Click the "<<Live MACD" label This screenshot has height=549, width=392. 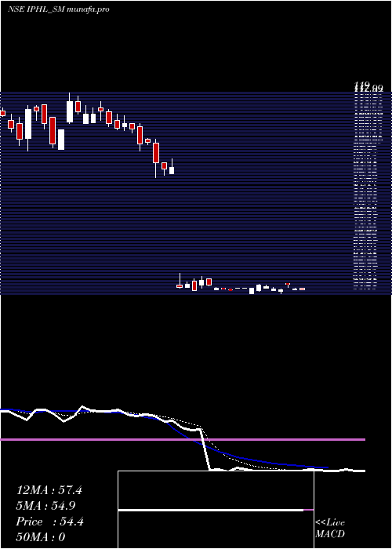[x=330, y=529]
